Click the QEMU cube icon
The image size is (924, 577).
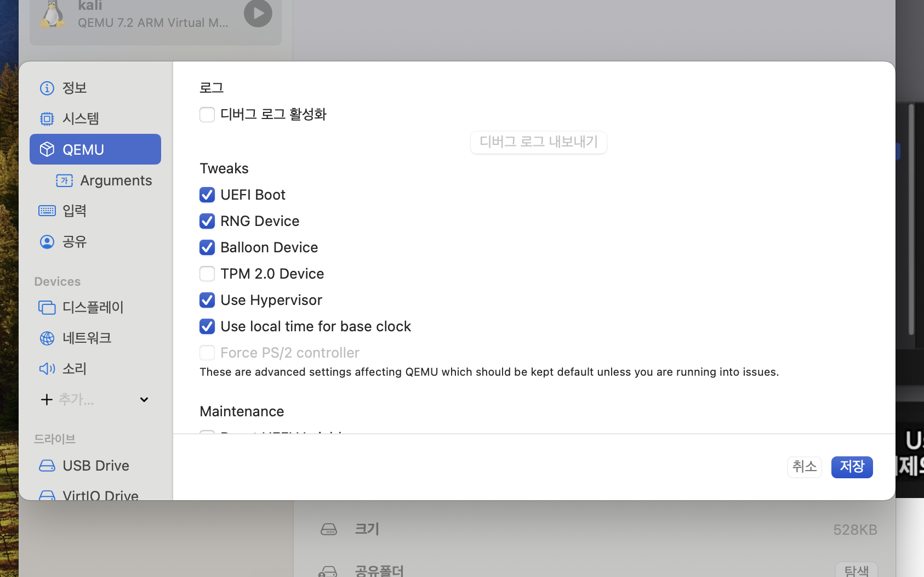click(x=47, y=149)
